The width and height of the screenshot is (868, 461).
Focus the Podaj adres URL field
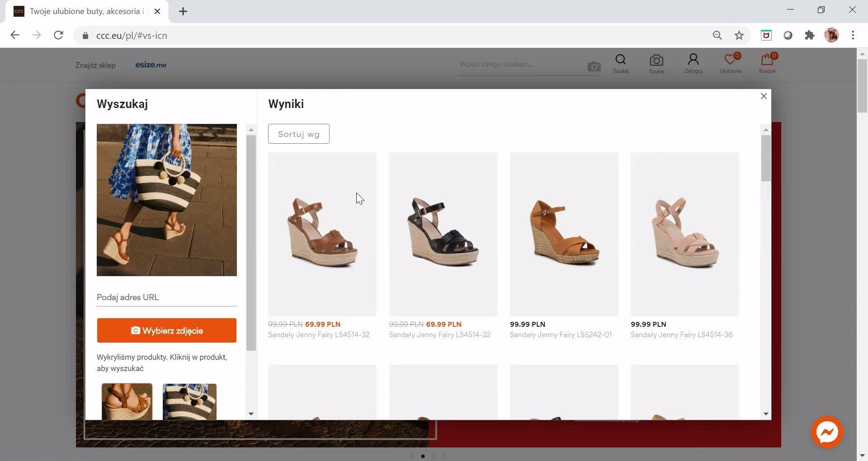coord(167,297)
